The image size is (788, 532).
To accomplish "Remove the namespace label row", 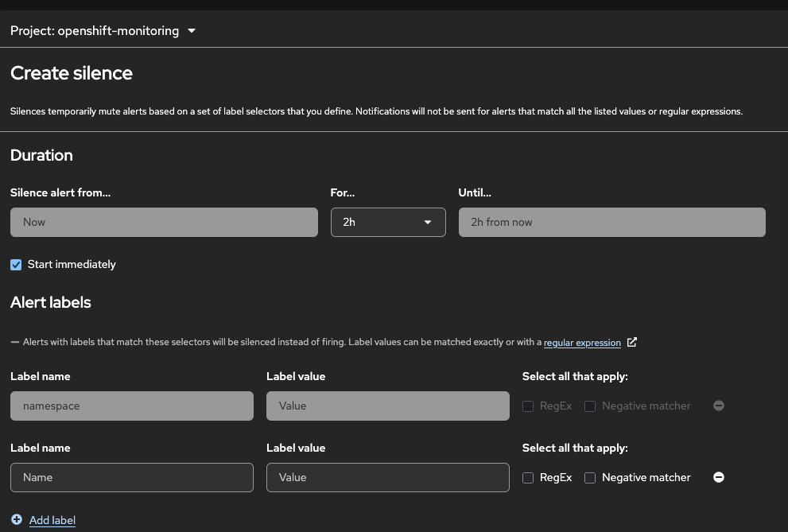I will pyautogui.click(x=719, y=406).
